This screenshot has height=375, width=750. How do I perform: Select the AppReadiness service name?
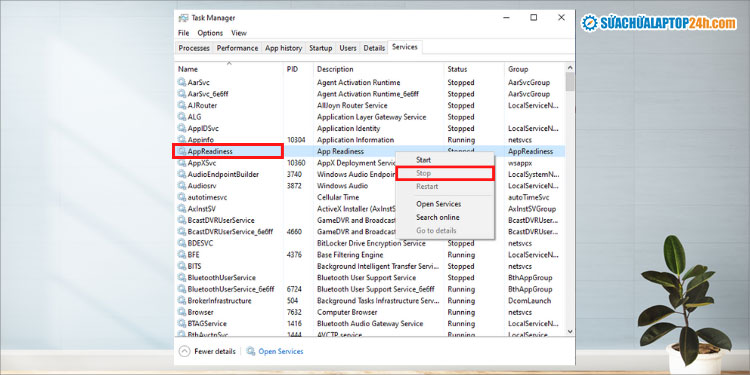coord(210,151)
